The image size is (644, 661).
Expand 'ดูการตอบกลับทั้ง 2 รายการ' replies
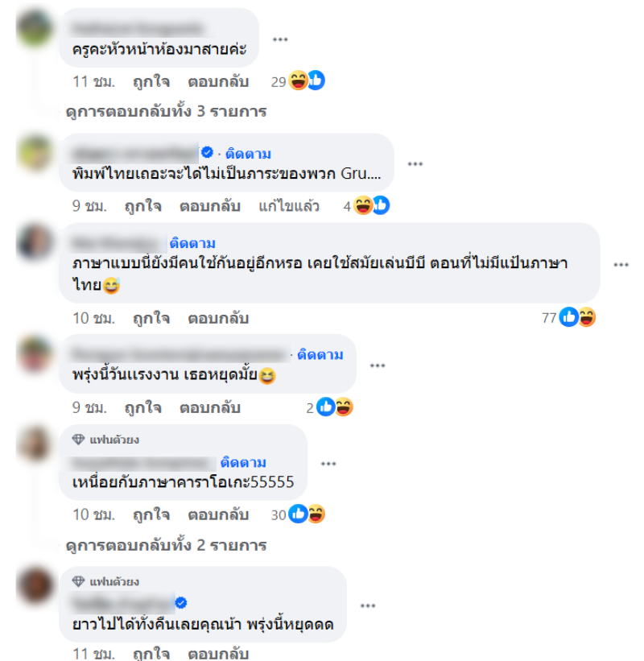(166, 545)
